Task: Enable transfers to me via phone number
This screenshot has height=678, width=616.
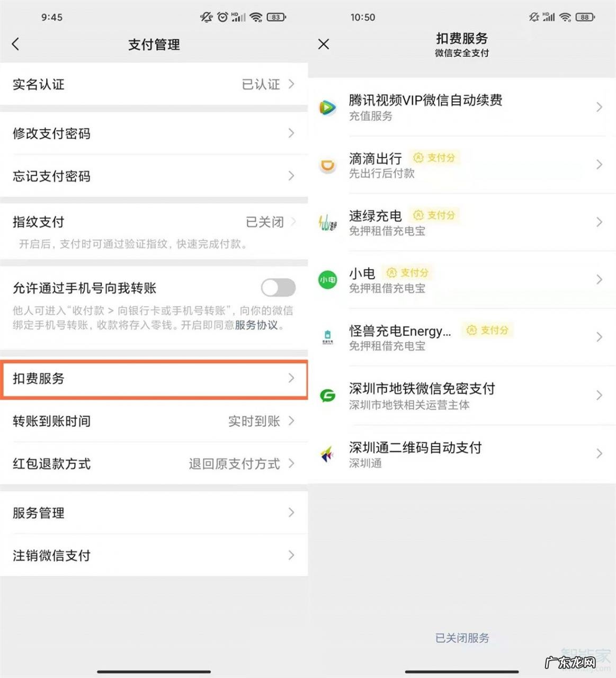Action: pos(278,288)
